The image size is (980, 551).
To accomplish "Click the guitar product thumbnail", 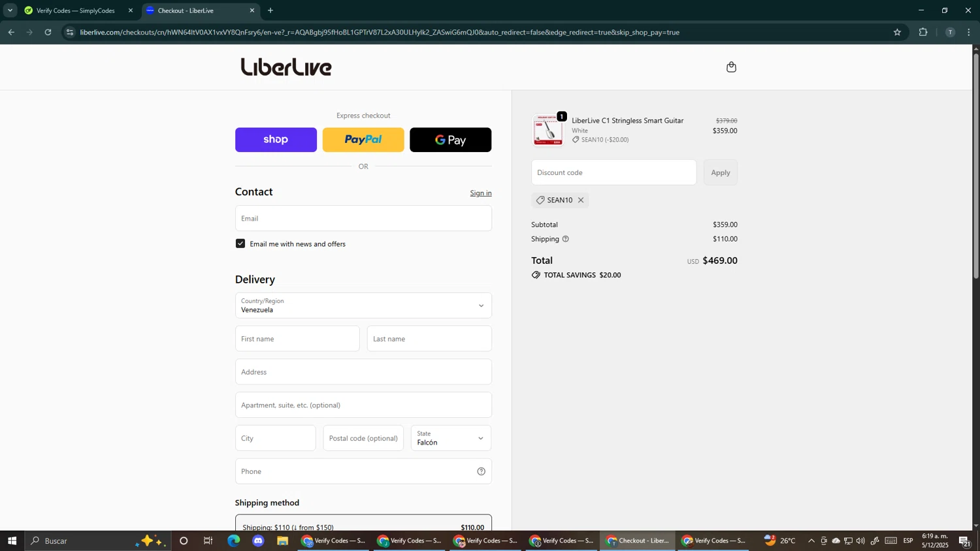I will [x=548, y=131].
